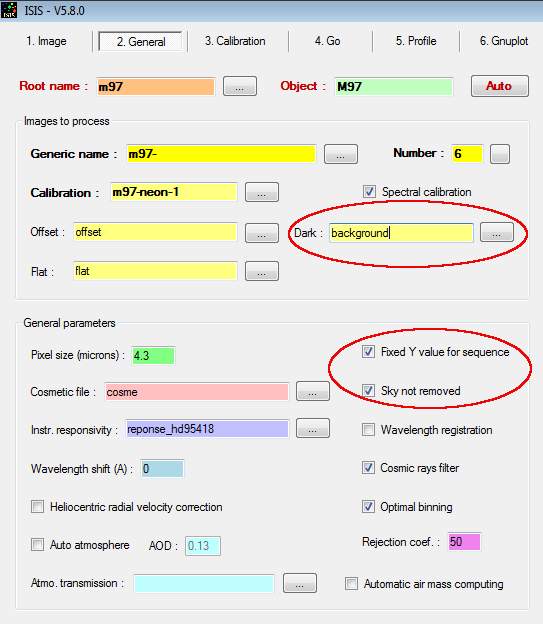Image resolution: width=543 pixels, height=624 pixels.
Task: Open browse button for Atmo. transmission
Action: click(300, 583)
